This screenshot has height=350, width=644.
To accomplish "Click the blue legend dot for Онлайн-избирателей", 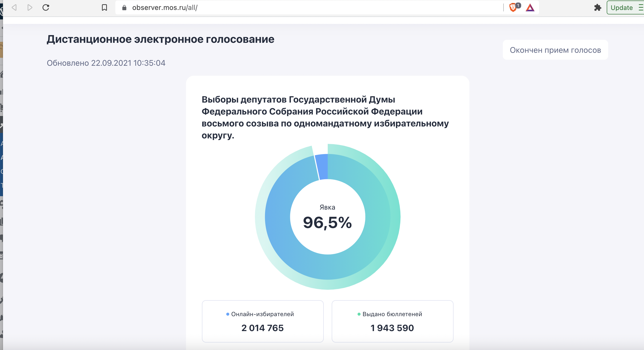I will pos(228,314).
